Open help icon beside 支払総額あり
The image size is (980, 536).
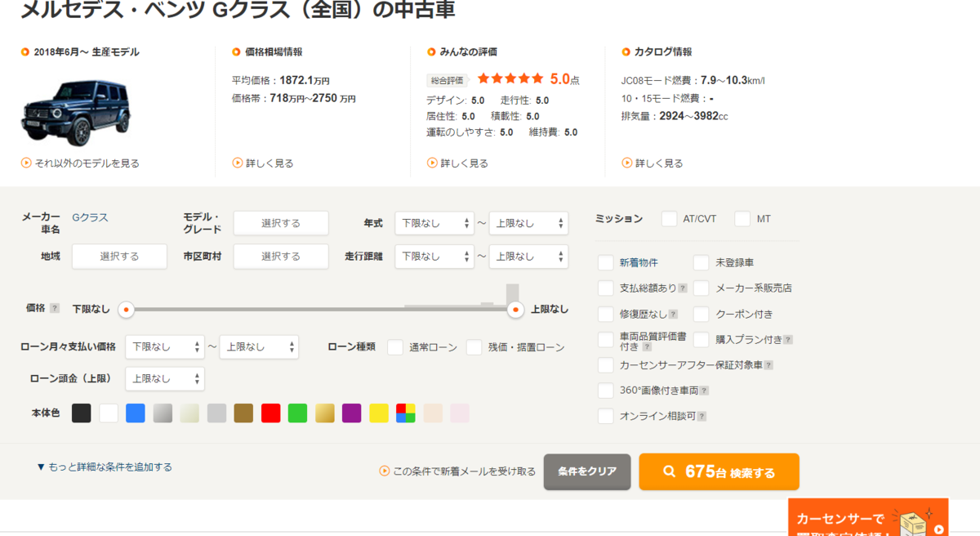(682, 288)
